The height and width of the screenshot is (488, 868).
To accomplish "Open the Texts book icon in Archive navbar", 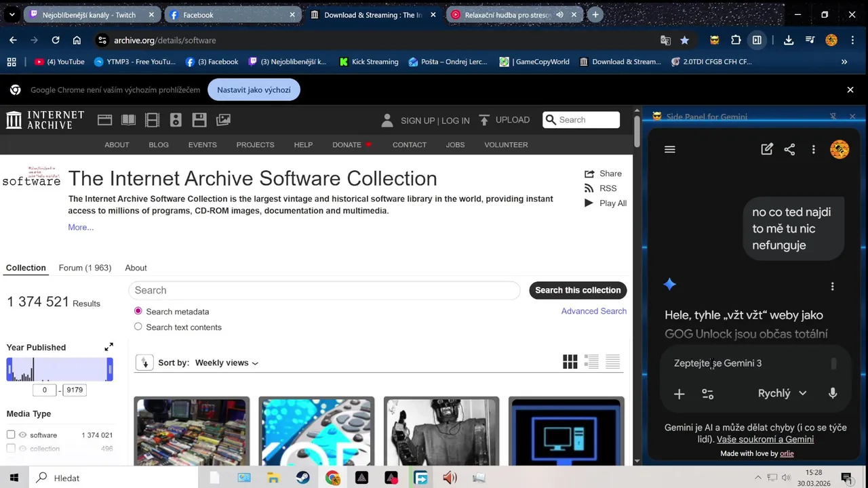I will pos(128,120).
